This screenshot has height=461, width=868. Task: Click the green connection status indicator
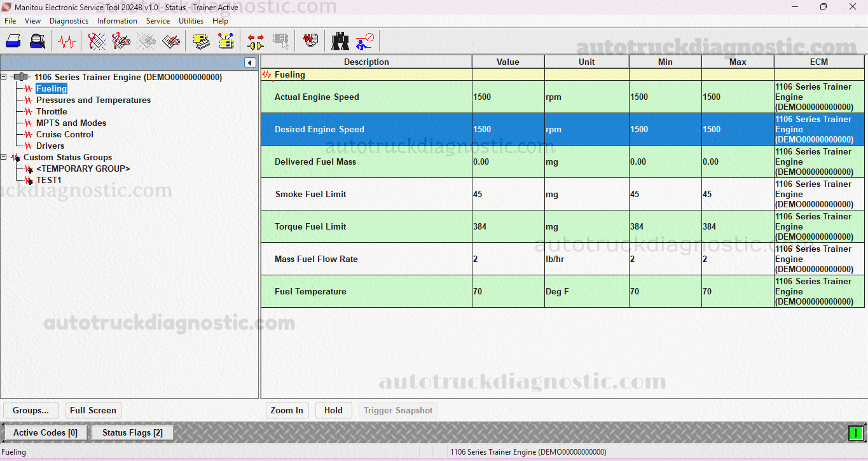coord(855,433)
